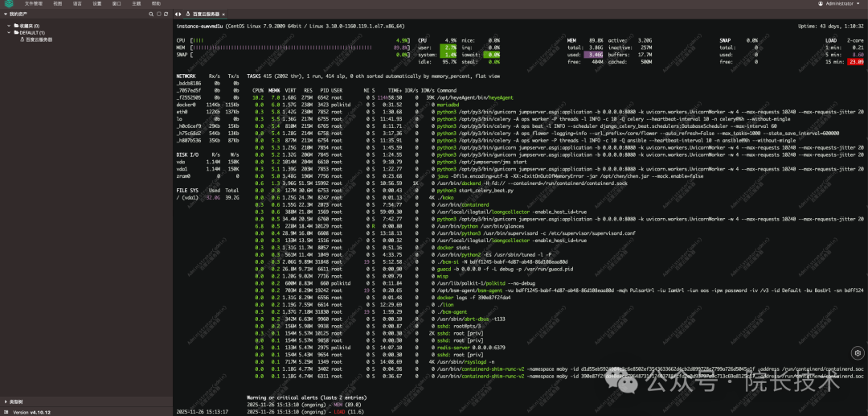The width and height of the screenshot is (868, 416).
Task: Open the 视图 menu
Action: [x=58, y=3]
